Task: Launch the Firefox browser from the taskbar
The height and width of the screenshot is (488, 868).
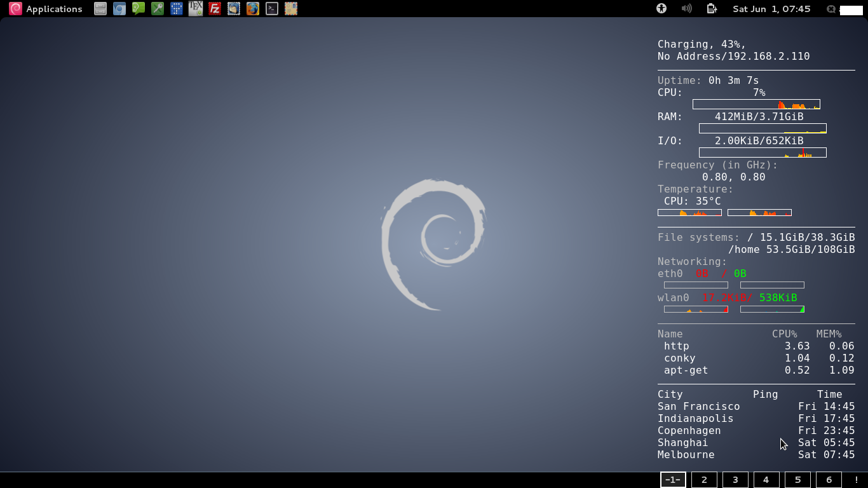Action: click(x=252, y=8)
